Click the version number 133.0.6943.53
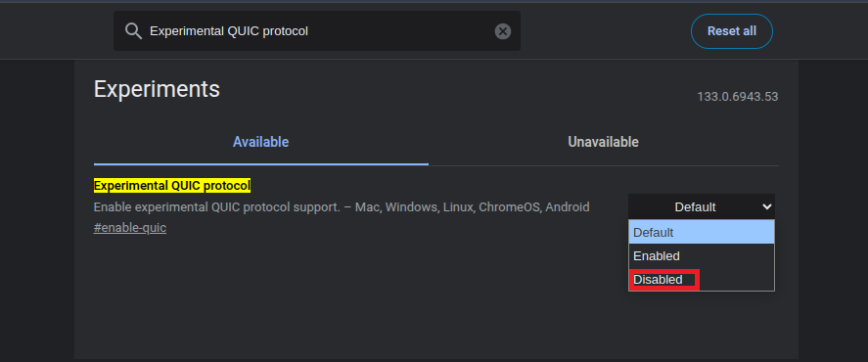Screen dimensions: 868x362 point(737,97)
